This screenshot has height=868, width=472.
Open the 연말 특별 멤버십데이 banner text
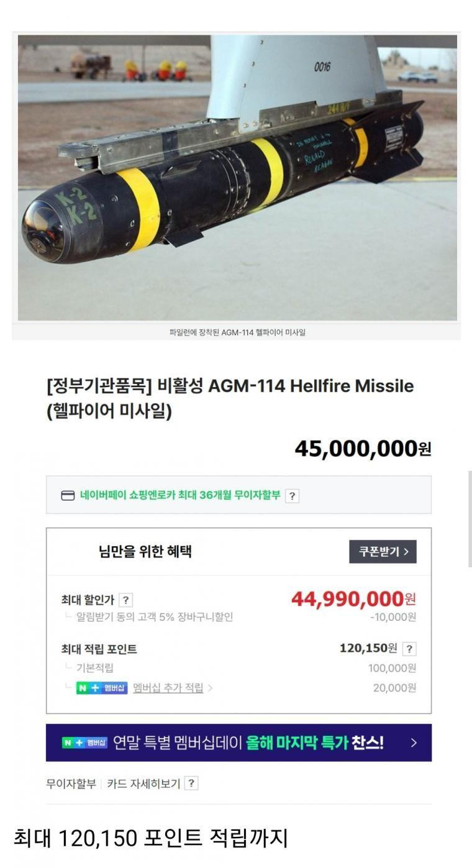click(248, 743)
